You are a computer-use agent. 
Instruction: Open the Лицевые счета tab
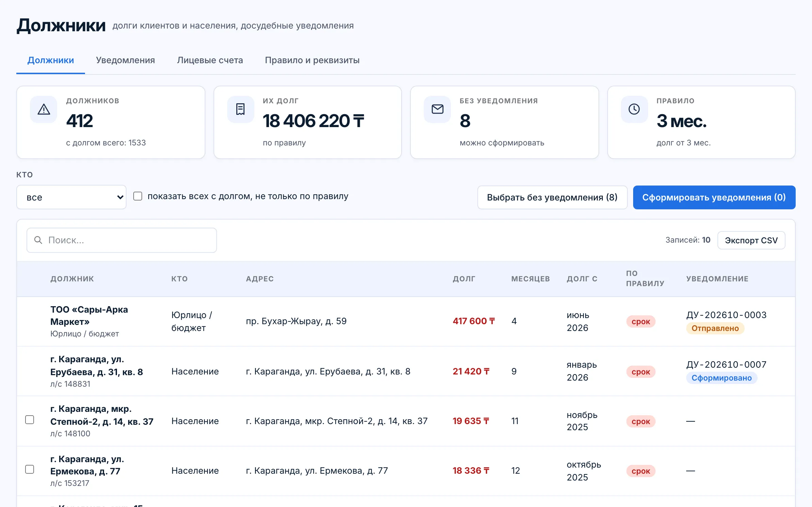click(x=210, y=60)
